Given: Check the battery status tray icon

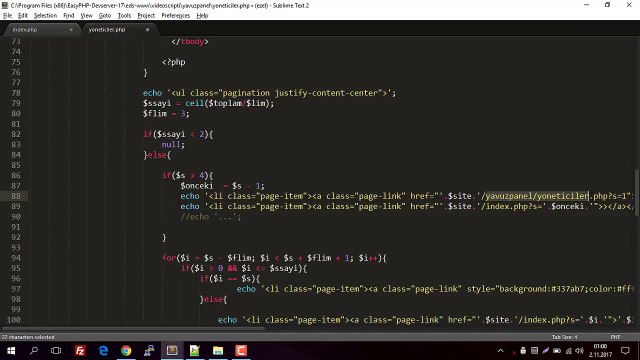Looking at the screenshot, I should (x=557, y=351).
